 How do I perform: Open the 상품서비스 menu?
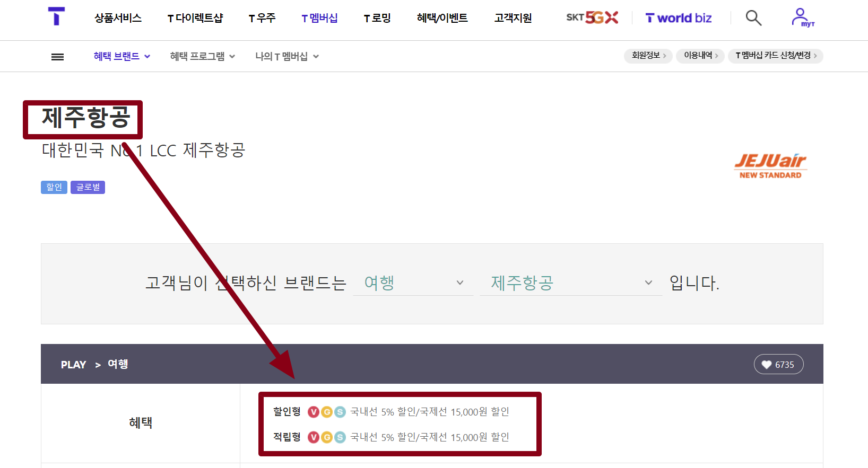pyautogui.click(x=118, y=18)
